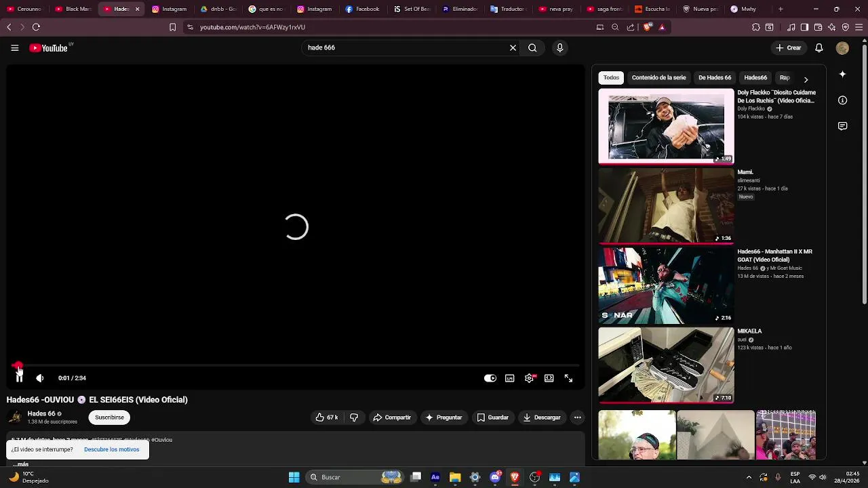
Task: Close the current Hades tab
Action: (137, 9)
